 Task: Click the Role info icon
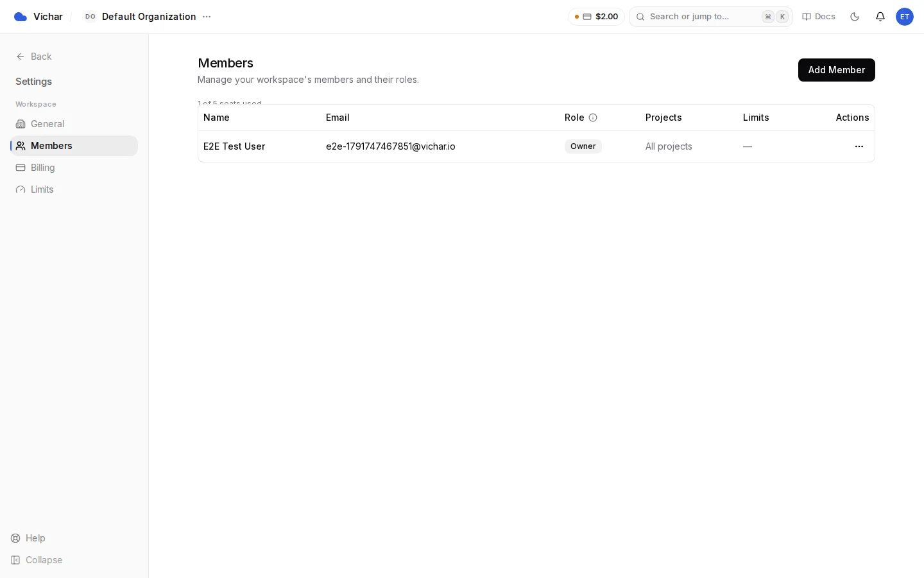593,118
